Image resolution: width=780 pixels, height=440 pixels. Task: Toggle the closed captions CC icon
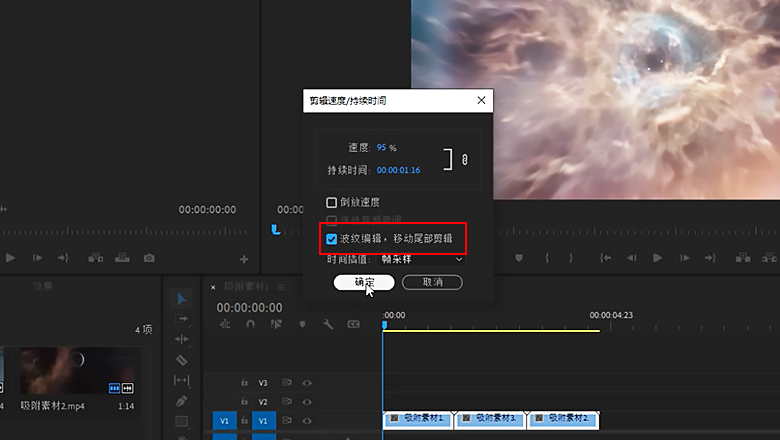[353, 324]
